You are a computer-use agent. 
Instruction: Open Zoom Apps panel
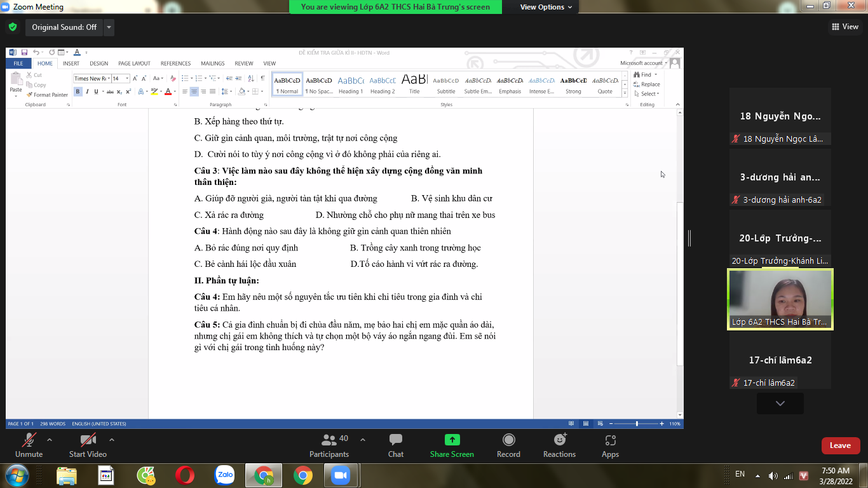pyautogui.click(x=610, y=445)
